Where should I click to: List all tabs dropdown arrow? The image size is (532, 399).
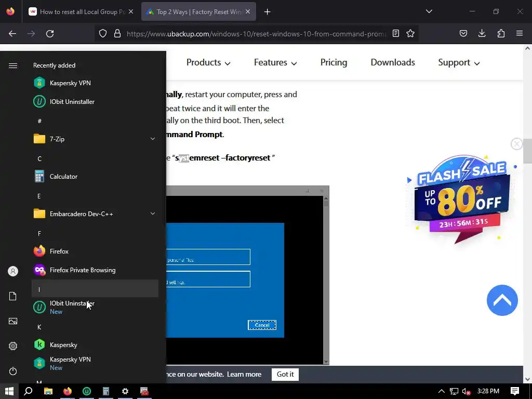(x=429, y=11)
